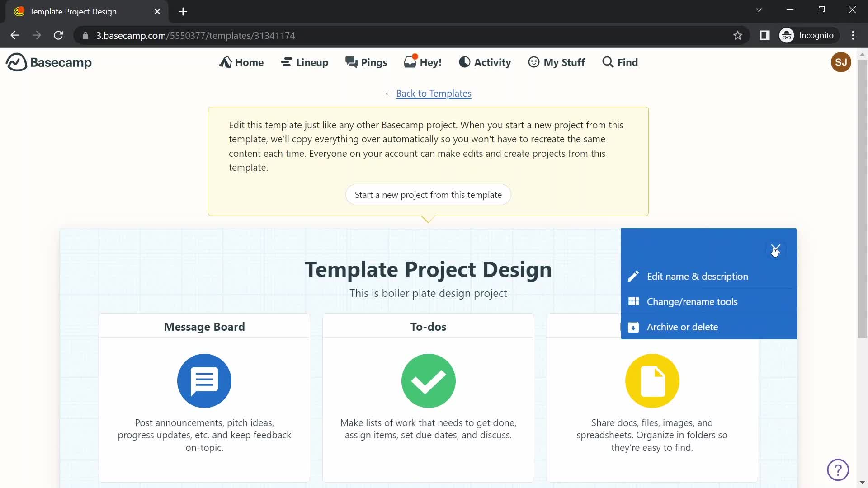
Task: Open the Home nav item
Action: (x=241, y=62)
